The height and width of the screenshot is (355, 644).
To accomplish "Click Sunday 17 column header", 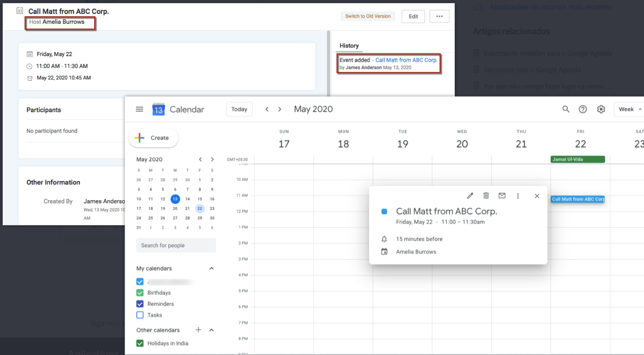I will [284, 140].
